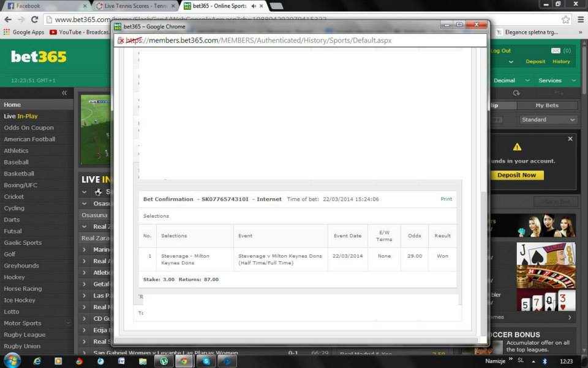588x368 pixels.
Task: Click the Deposit link in header
Action: (535, 61)
